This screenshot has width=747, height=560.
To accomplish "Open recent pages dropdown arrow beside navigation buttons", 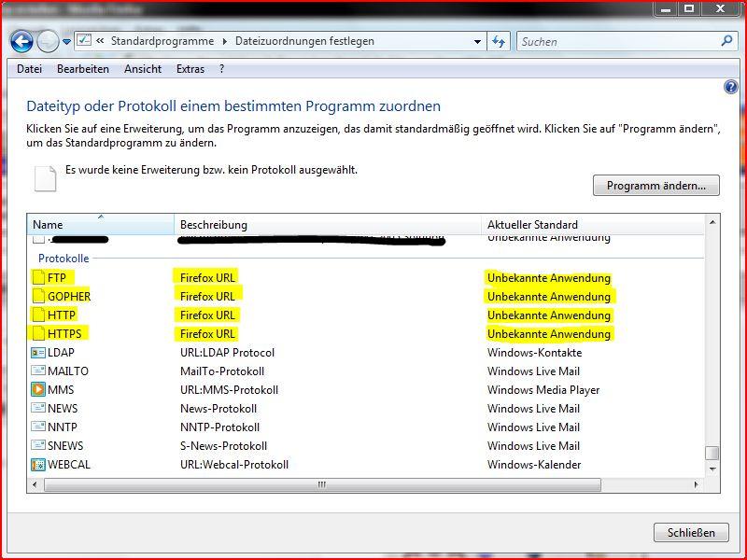I will click(x=66, y=42).
